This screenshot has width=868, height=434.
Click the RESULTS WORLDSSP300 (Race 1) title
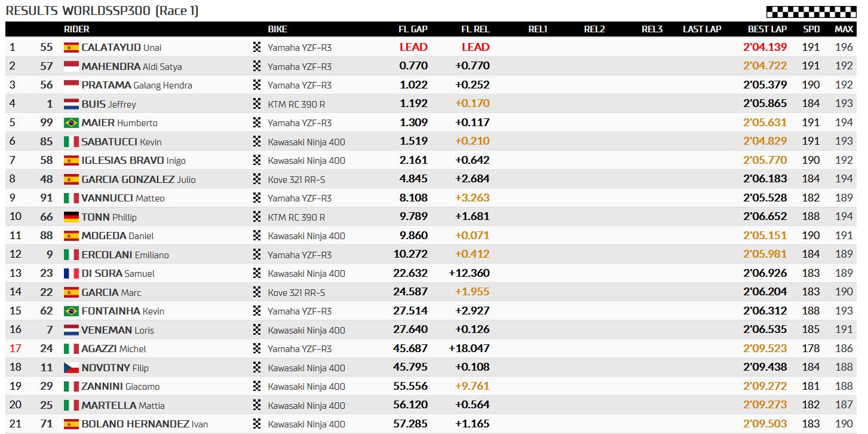coord(102,11)
